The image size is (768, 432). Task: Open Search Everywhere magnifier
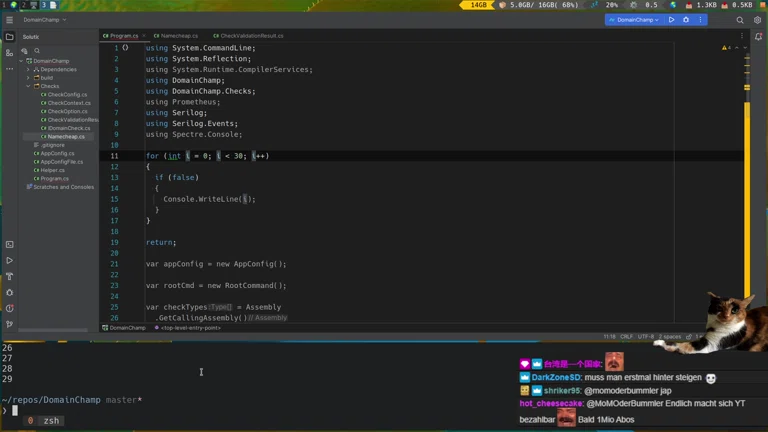[x=740, y=20]
